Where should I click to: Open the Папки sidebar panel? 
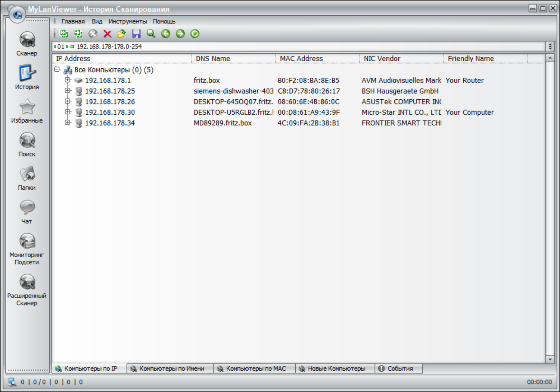(x=27, y=178)
